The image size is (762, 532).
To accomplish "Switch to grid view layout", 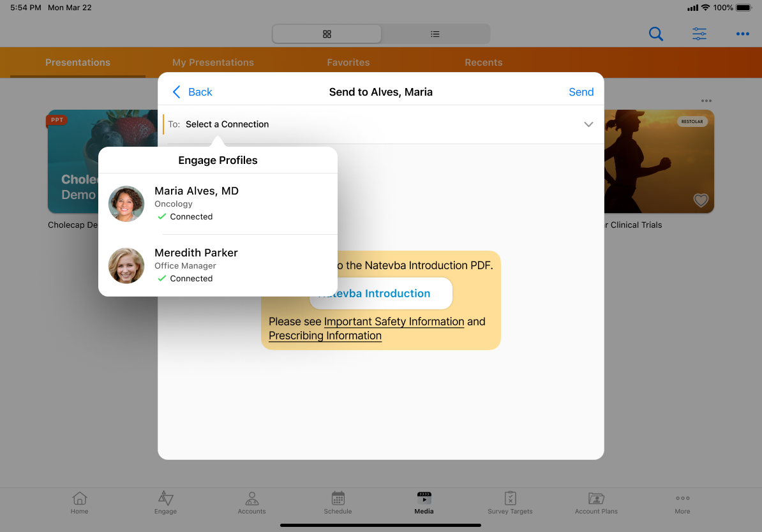I will point(327,34).
